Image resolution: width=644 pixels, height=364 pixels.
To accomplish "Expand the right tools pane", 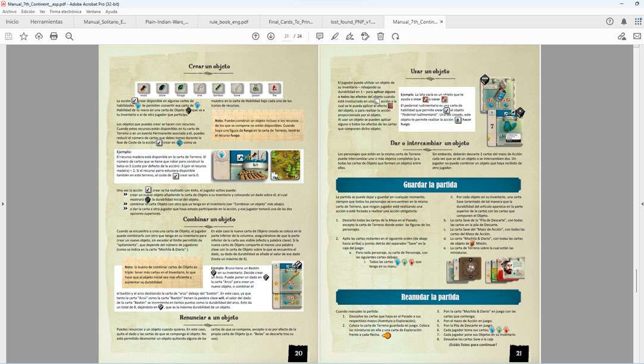I will coord(640,204).
